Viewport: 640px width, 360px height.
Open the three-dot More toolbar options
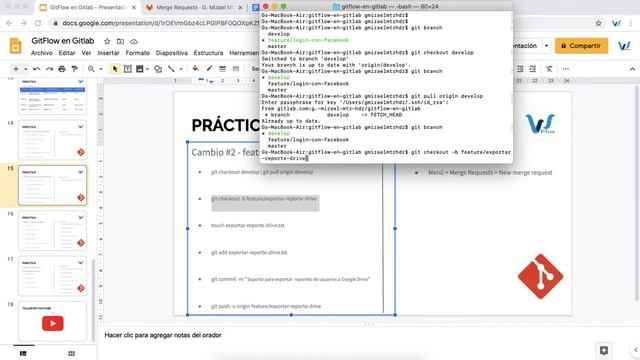pos(565,69)
